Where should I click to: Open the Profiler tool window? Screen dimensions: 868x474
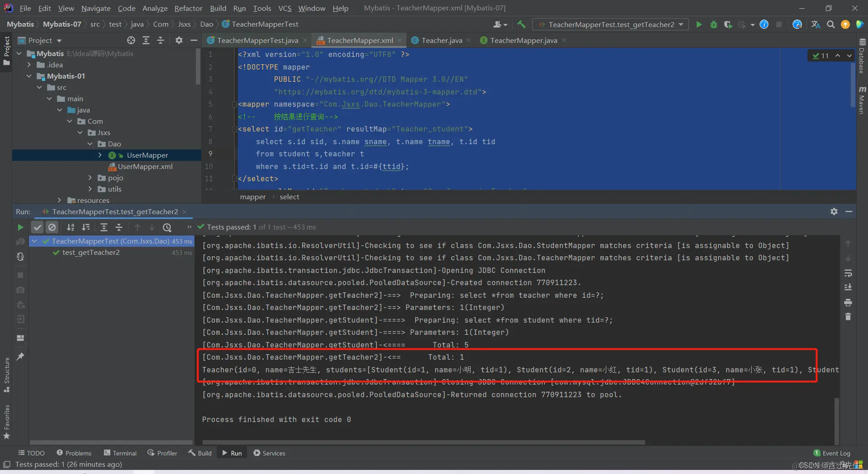pos(162,453)
